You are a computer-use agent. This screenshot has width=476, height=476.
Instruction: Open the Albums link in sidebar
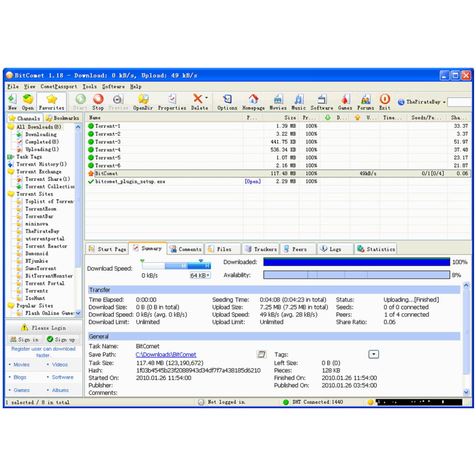tap(60, 390)
